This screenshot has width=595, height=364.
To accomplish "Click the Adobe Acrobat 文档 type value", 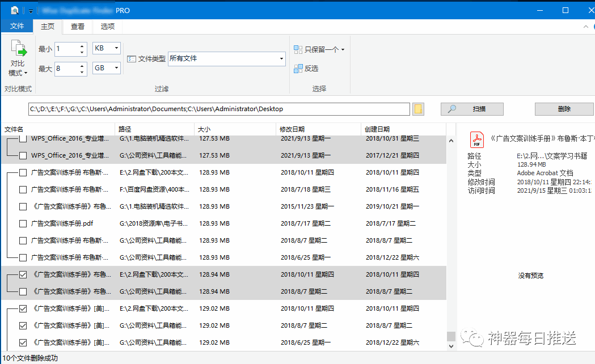I will point(545,173).
